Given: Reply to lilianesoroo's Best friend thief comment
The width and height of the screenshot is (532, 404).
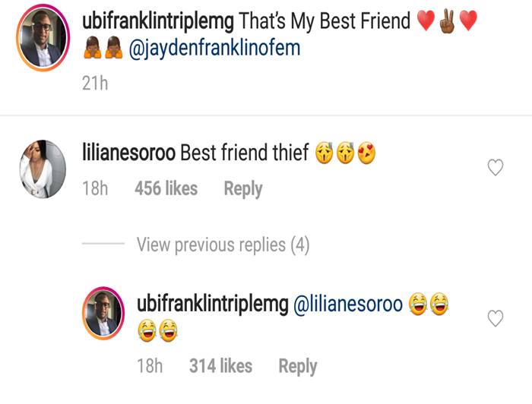Looking at the screenshot, I should point(243,188).
